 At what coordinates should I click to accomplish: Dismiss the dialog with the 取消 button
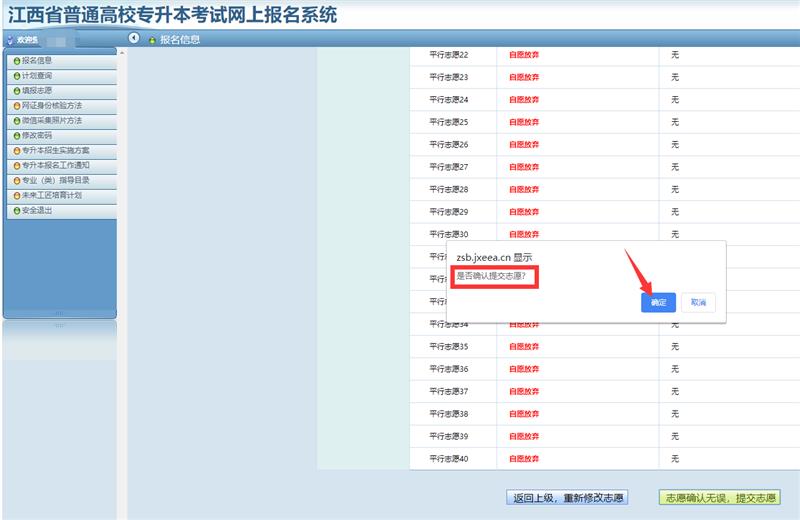pyautogui.click(x=698, y=302)
